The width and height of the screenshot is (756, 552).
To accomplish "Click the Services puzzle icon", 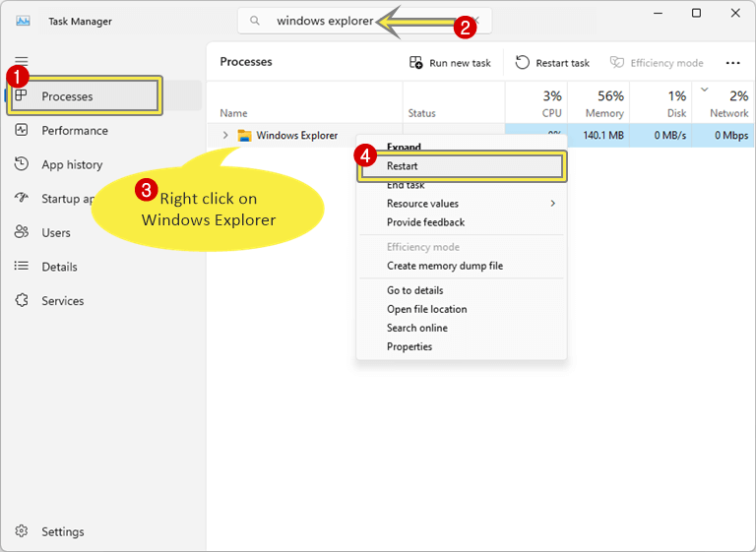I will 22,300.
